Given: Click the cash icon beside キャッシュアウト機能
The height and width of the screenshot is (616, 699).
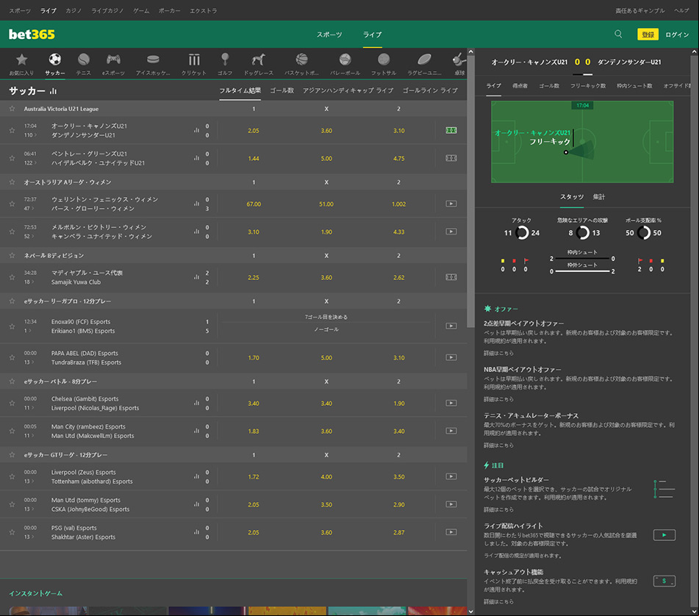Looking at the screenshot, I should [664, 581].
